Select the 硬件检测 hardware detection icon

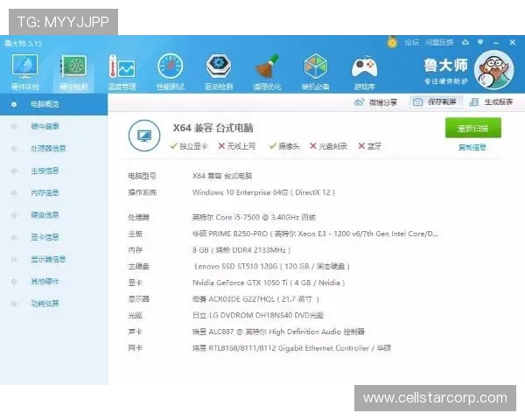tap(73, 73)
